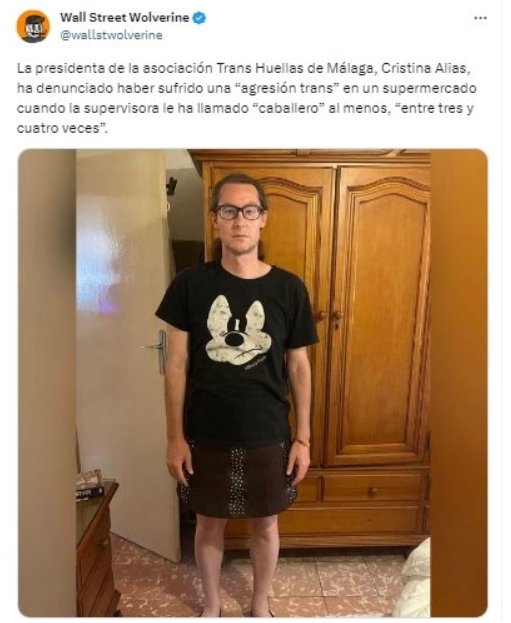Open the attached photo in full view
This screenshot has height=623, width=511.
click(253, 383)
